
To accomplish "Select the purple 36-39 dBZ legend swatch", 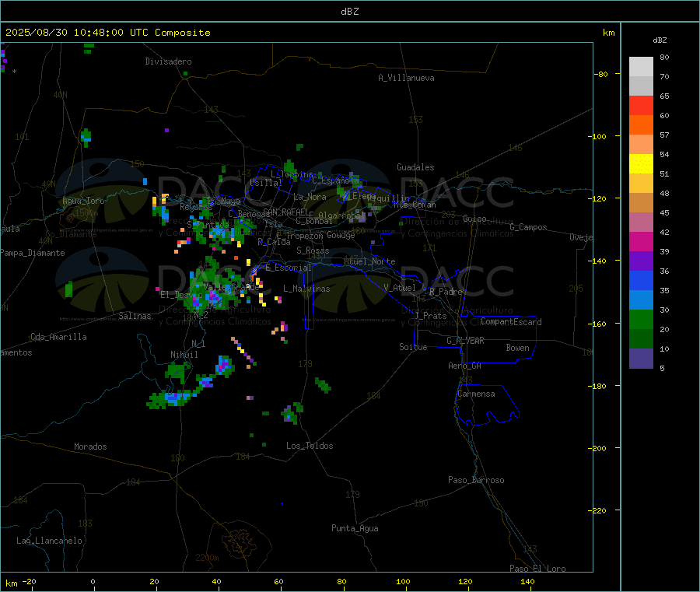I will coord(641,261).
